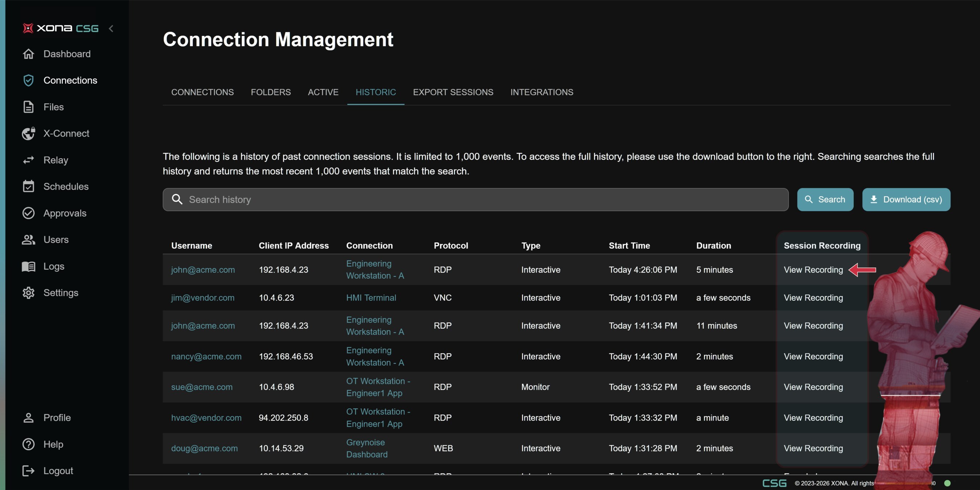View Recording for jim@vendor.com session

pyautogui.click(x=813, y=298)
